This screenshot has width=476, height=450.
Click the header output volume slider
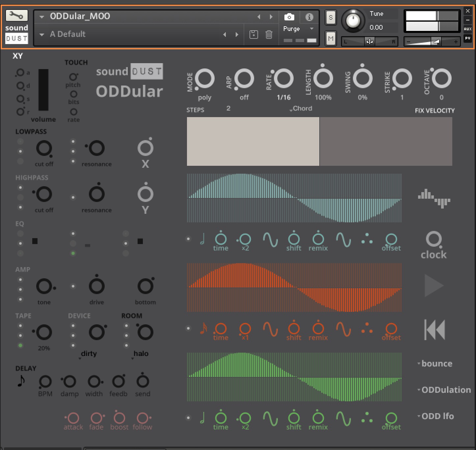coord(432,41)
